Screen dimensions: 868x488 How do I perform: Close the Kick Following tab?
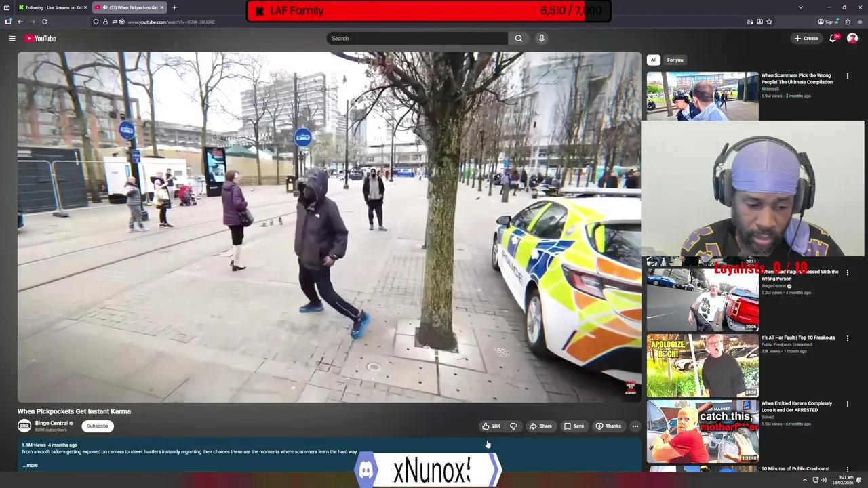click(85, 7)
